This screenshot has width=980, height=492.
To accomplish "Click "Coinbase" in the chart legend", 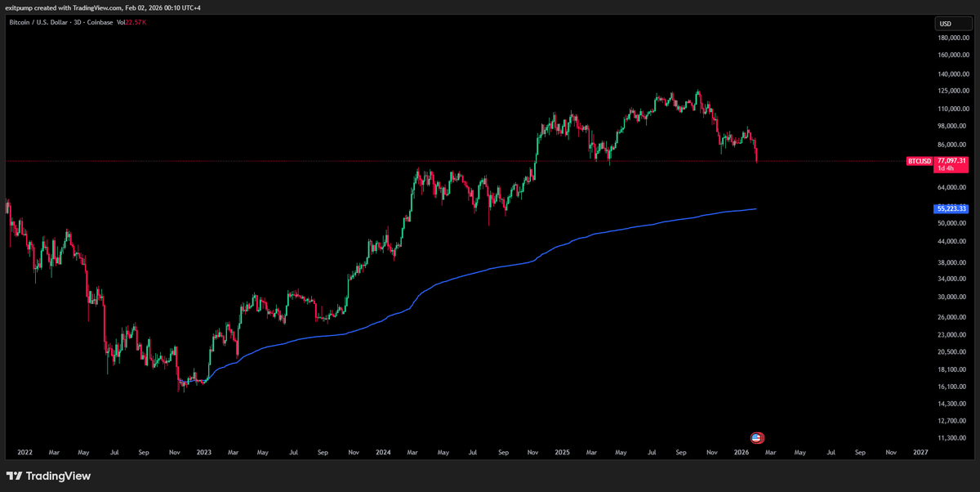I will 101,22.
